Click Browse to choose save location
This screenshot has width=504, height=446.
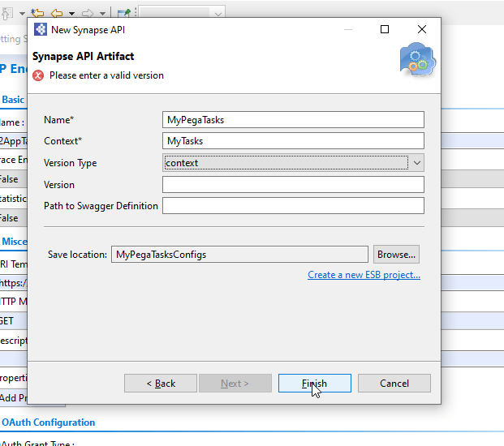coord(397,255)
